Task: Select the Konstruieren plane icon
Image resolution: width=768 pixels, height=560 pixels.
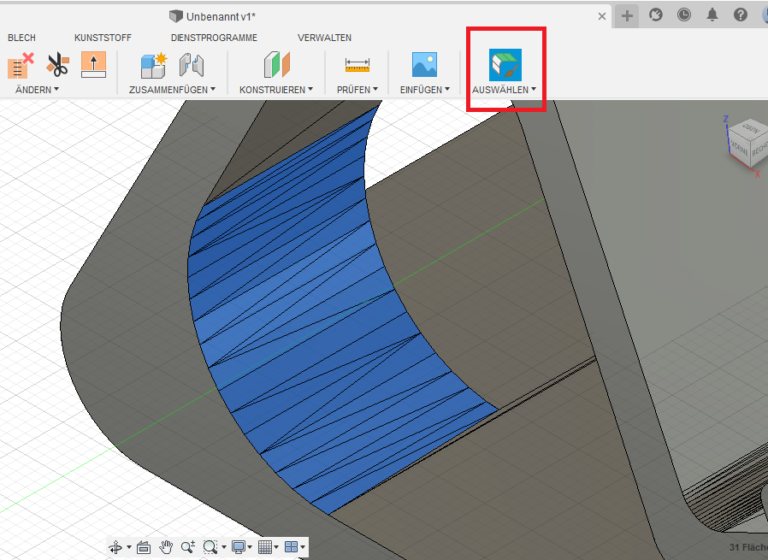Action: 276,66
